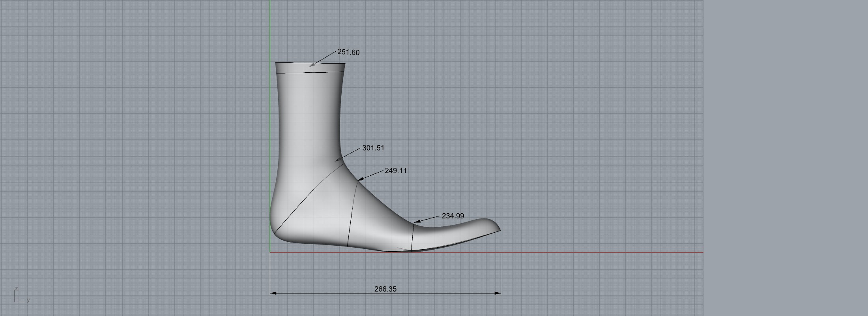Click the arrowhead of the 251.60 leader
The height and width of the screenshot is (316, 868).
tap(312, 66)
